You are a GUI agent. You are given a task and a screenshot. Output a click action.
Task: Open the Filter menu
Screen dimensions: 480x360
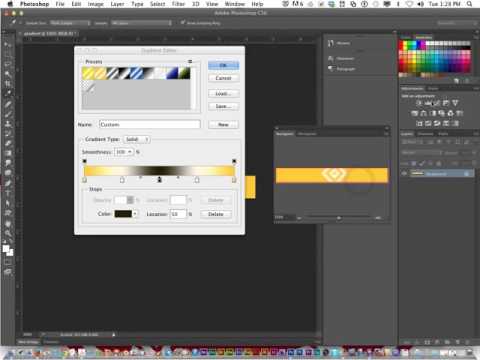[x=178, y=4]
